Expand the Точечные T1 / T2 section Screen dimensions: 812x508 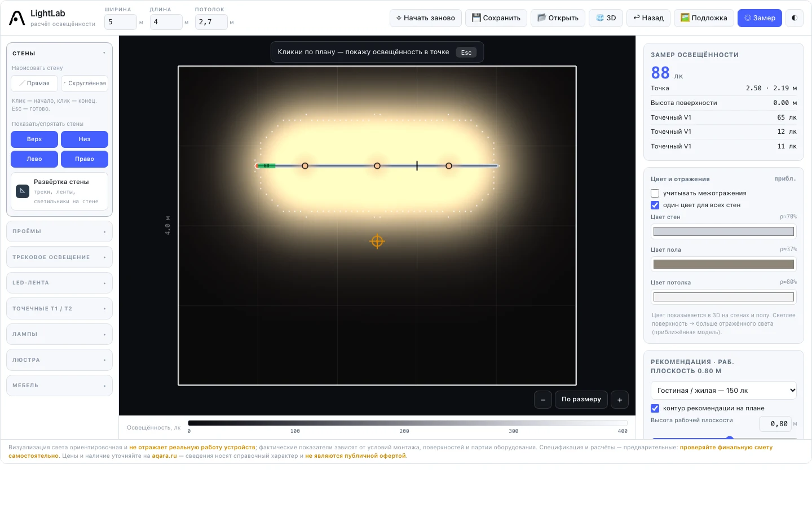click(x=59, y=309)
